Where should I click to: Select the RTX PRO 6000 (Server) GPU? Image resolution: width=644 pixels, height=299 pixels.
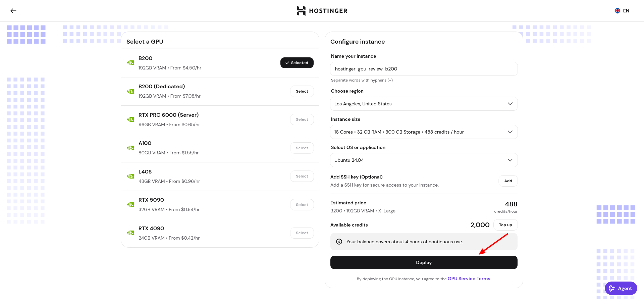302,119
